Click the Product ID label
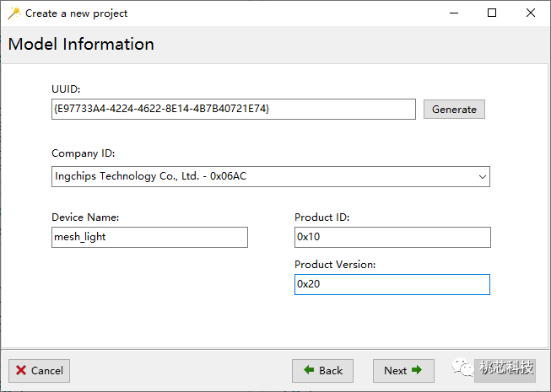The image size is (551, 392). [x=321, y=217]
